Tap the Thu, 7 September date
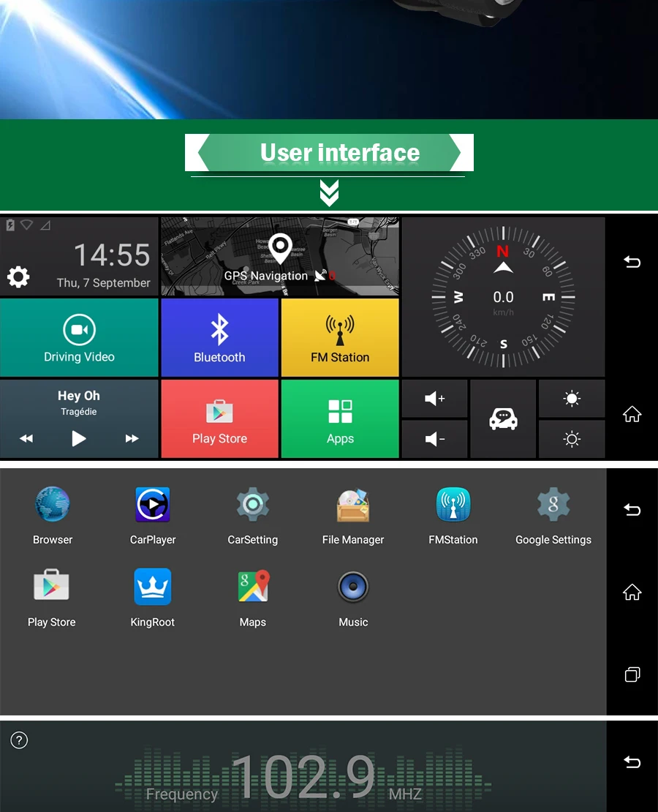The height and width of the screenshot is (812, 658). click(104, 283)
